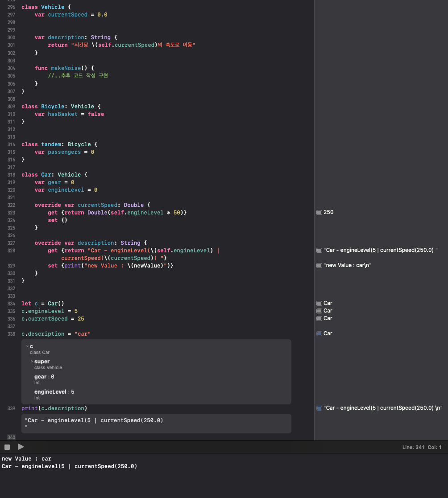Hide inline result for print(c.description) line

point(319,408)
